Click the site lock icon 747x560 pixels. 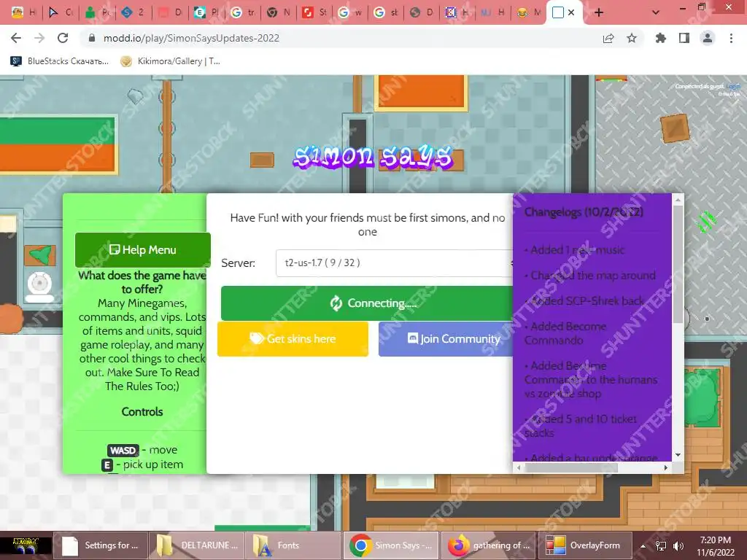point(92,38)
